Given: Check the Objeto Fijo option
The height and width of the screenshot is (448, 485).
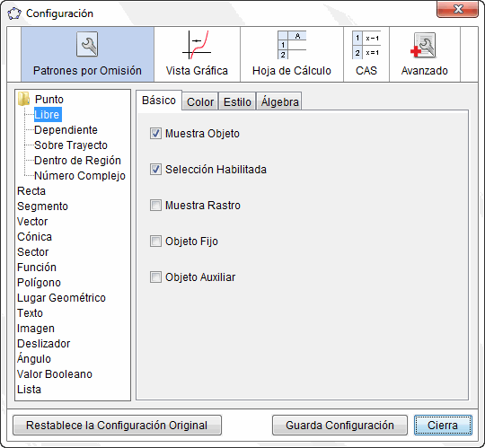Looking at the screenshot, I should coord(155,242).
